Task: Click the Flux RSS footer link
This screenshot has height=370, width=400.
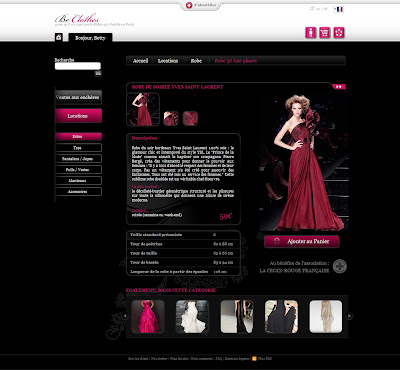Action: 265,359
